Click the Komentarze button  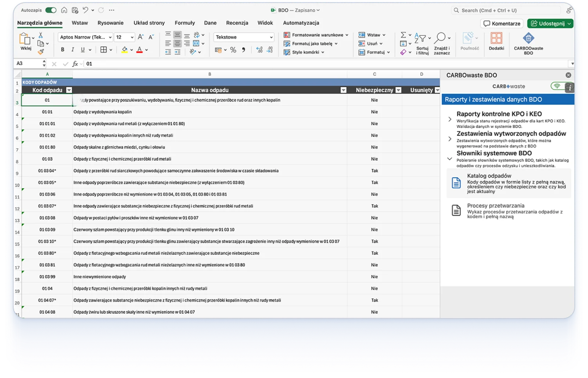[x=502, y=24]
